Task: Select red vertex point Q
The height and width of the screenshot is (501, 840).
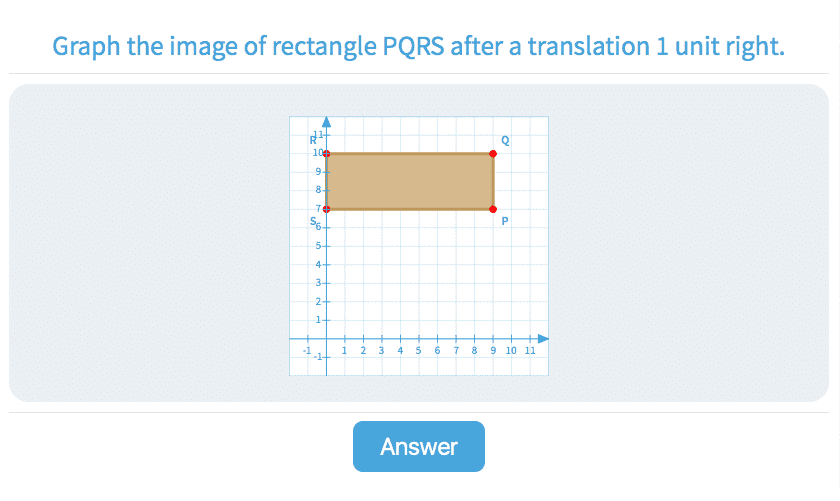Action: tap(493, 153)
